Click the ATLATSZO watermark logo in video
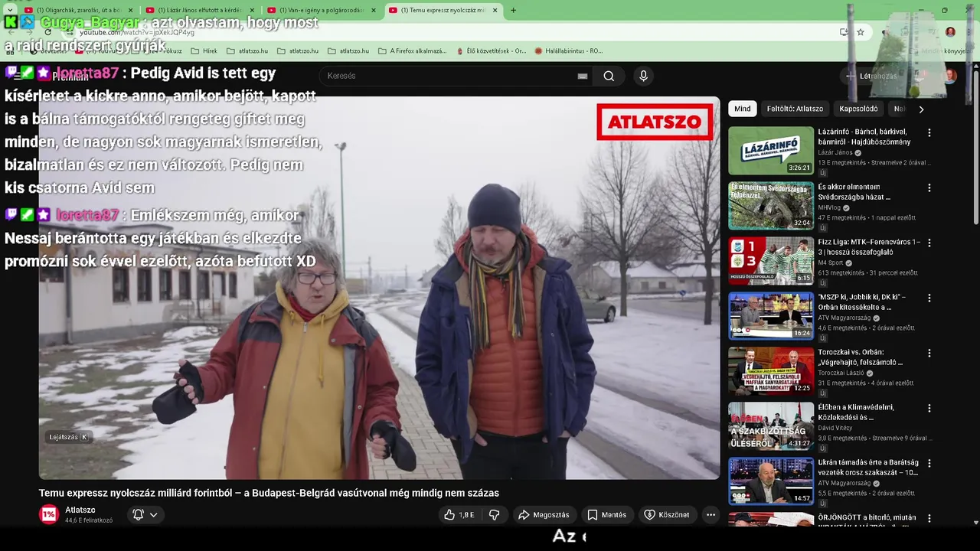 (655, 122)
